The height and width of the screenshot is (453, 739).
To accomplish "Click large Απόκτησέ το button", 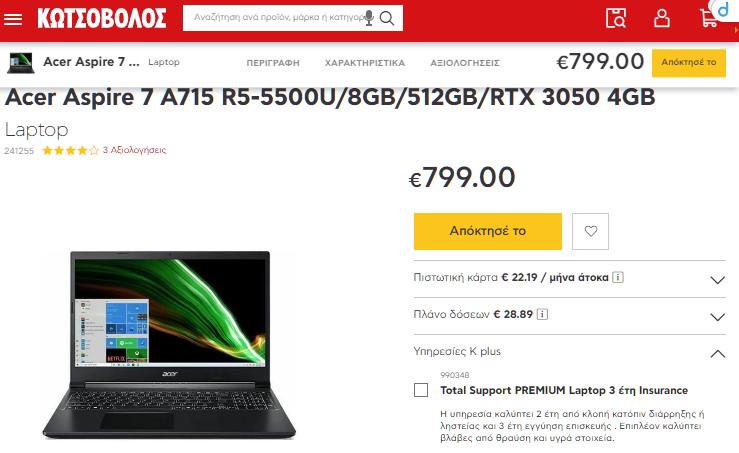I will (x=488, y=231).
